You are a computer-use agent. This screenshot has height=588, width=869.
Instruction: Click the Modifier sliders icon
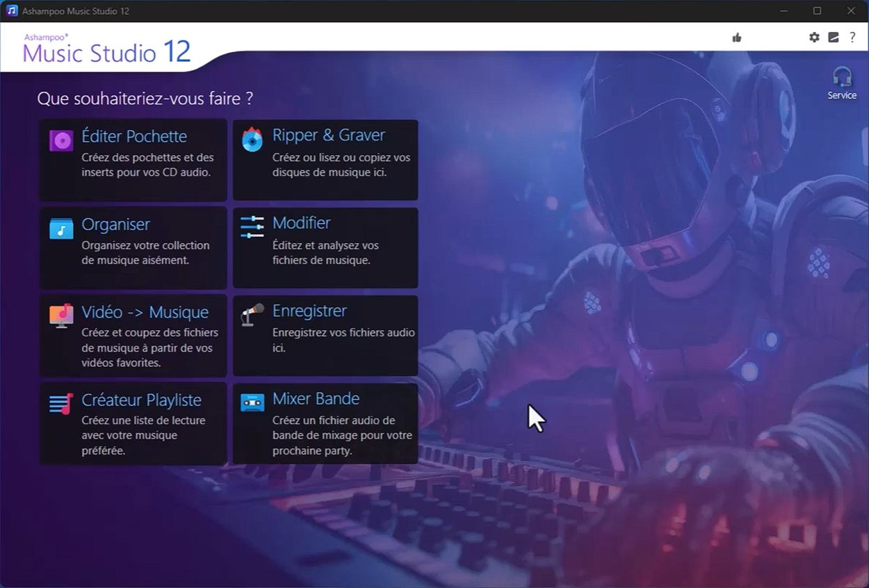(x=252, y=227)
